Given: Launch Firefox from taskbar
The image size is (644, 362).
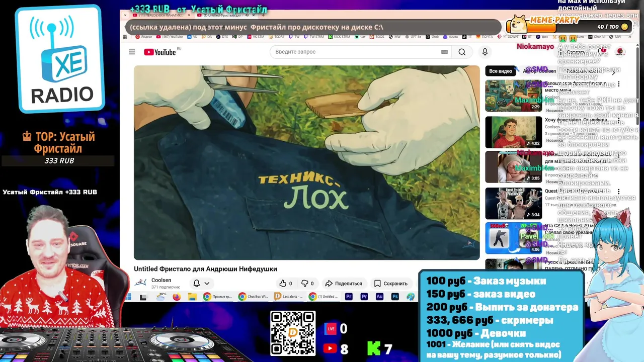Looking at the screenshot, I should (177, 297).
